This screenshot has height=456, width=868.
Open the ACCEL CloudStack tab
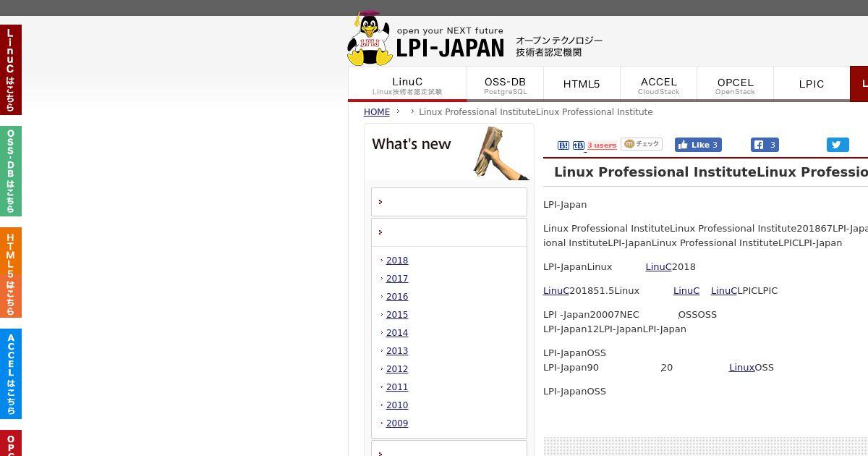click(658, 84)
